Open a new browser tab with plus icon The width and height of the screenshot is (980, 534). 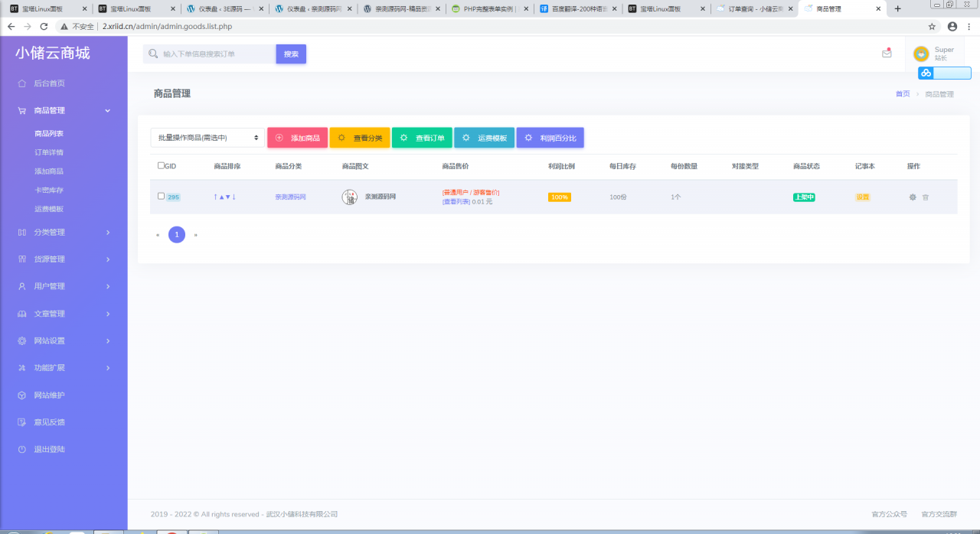click(898, 8)
